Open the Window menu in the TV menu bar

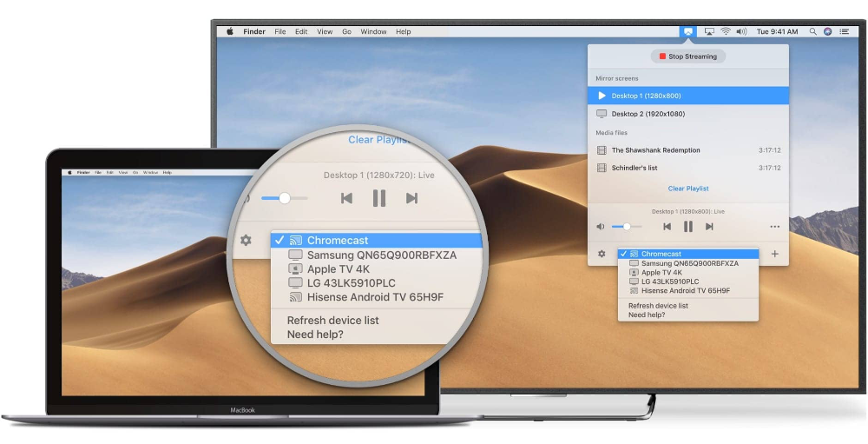(x=373, y=32)
